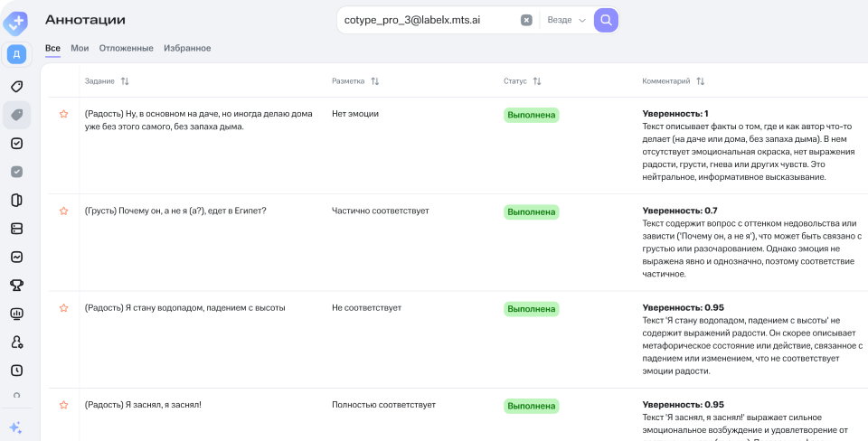Image resolution: width=868 pixels, height=441 pixels.
Task: Switch to the Избранное tab
Action: (187, 48)
